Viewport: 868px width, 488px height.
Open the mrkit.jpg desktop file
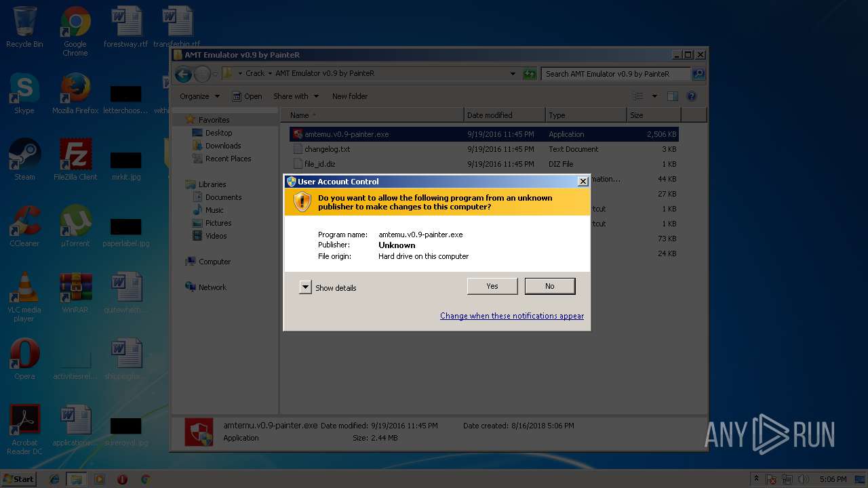click(125, 165)
